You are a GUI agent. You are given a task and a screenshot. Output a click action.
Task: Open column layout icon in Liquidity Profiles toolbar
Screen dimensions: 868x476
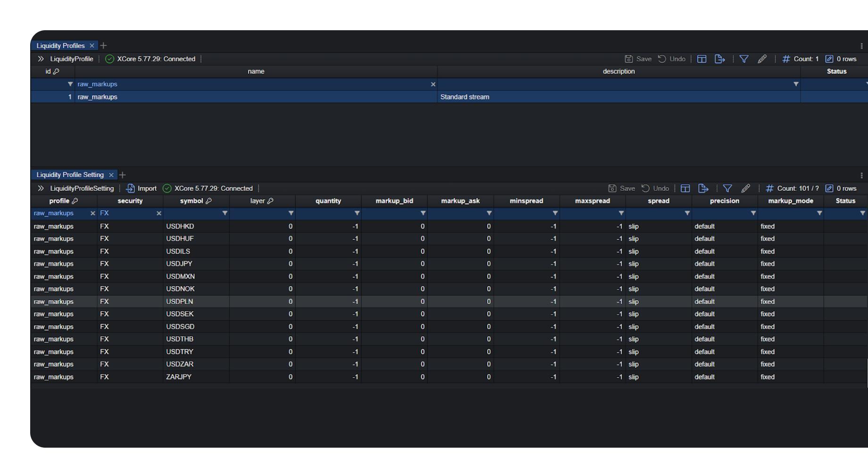tap(702, 59)
